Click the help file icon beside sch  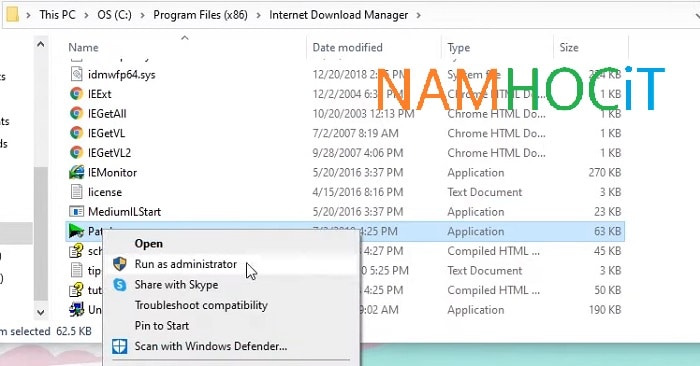[76, 251]
